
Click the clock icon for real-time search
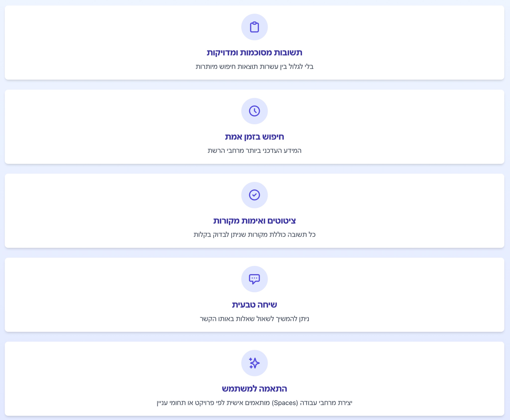click(x=254, y=111)
